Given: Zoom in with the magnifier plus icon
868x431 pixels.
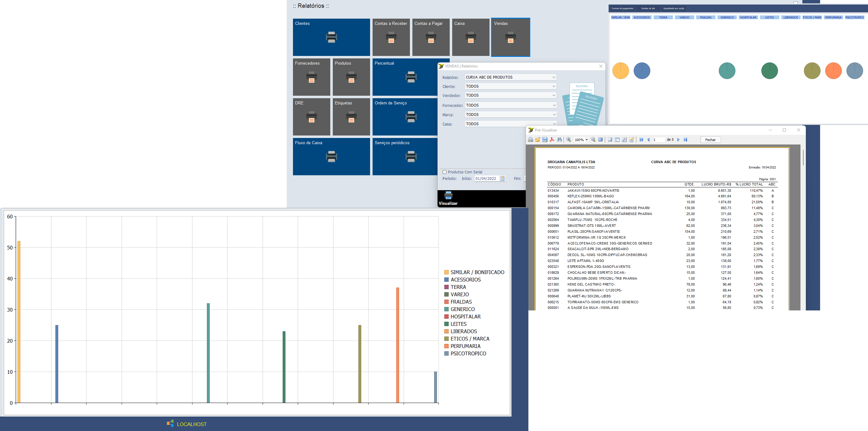Looking at the screenshot, I should coord(569,140).
